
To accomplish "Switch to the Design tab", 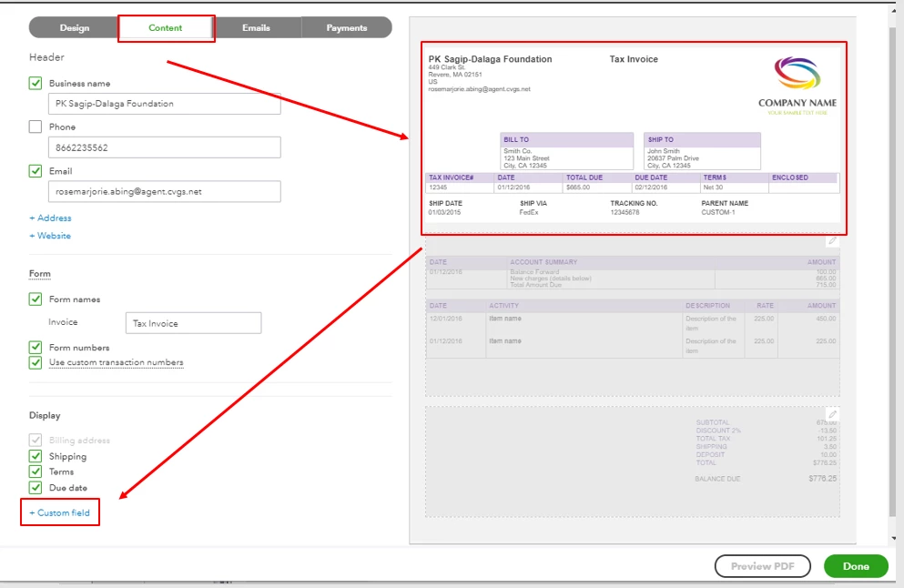I will tap(75, 27).
